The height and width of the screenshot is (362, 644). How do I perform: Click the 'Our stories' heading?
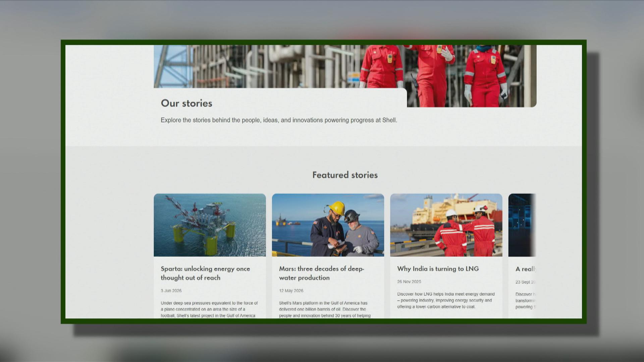click(x=186, y=103)
